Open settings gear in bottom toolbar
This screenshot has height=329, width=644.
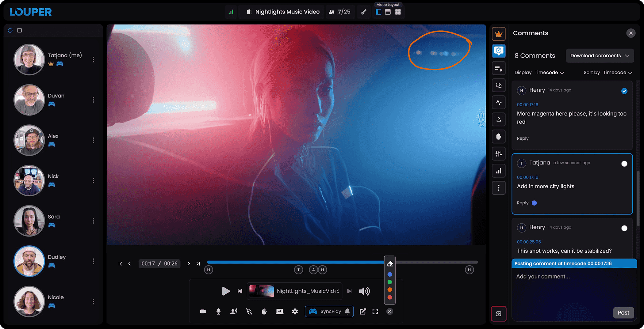pyautogui.click(x=295, y=312)
